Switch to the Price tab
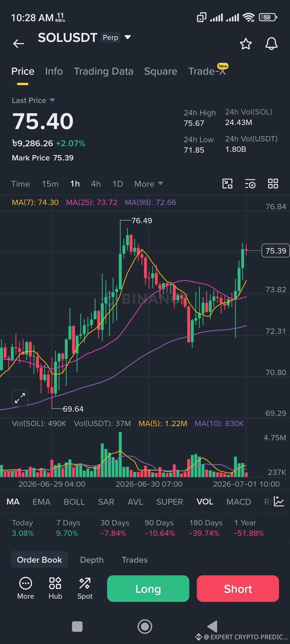290x644 pixels. (23, 71)
